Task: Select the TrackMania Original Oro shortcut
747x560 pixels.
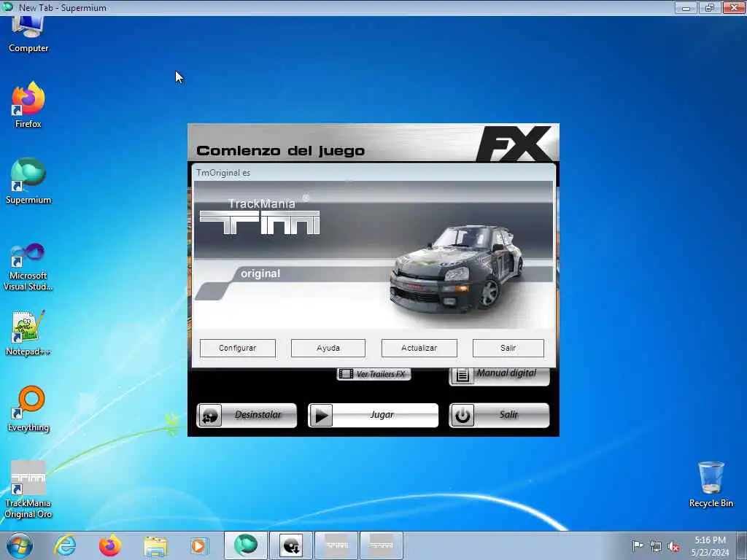Action: (28, 489)
